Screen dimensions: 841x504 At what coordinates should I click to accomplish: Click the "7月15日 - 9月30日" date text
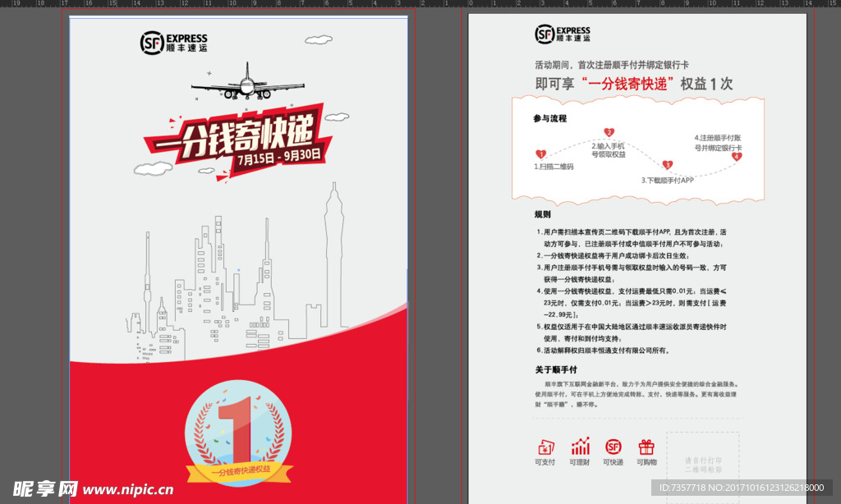point(279,157)
